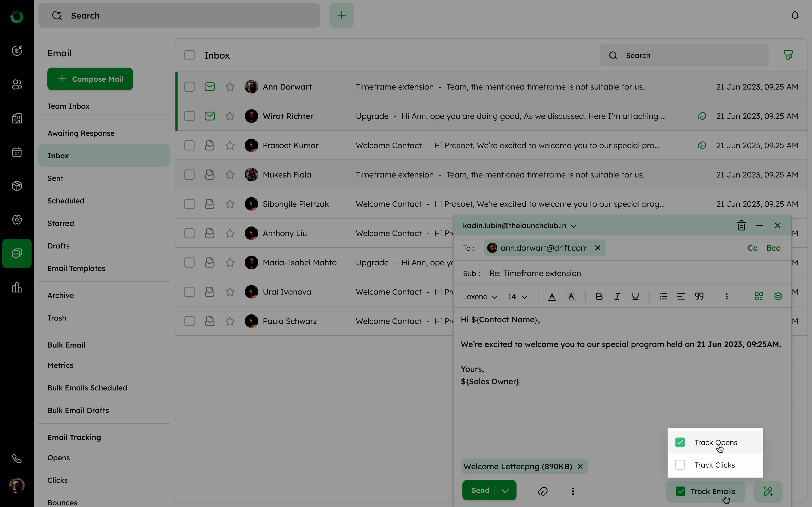Click the blockquote icon in compose toolbar
This screenshot has width=812, height=507.
[699, 296]
